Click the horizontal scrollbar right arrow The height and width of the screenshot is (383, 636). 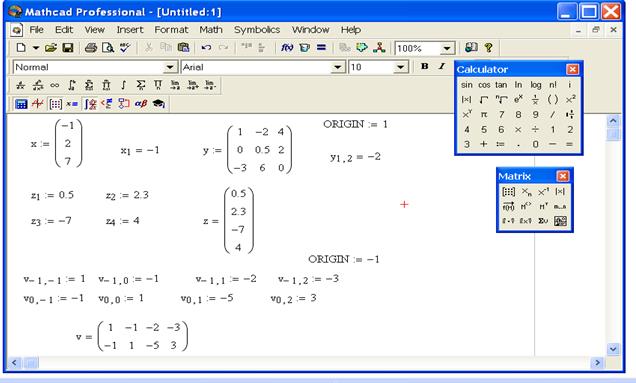(597, 362)
